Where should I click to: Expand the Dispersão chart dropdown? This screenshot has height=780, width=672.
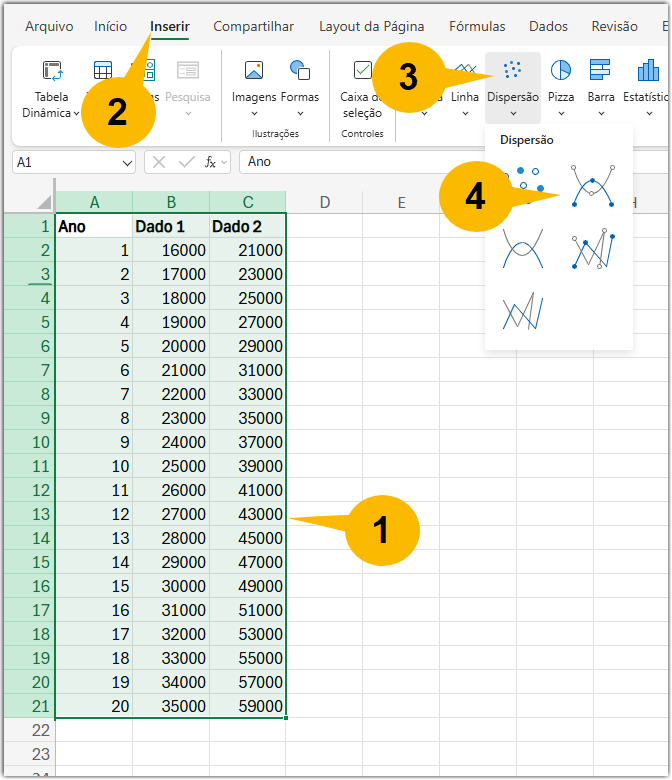pos(513,113)
